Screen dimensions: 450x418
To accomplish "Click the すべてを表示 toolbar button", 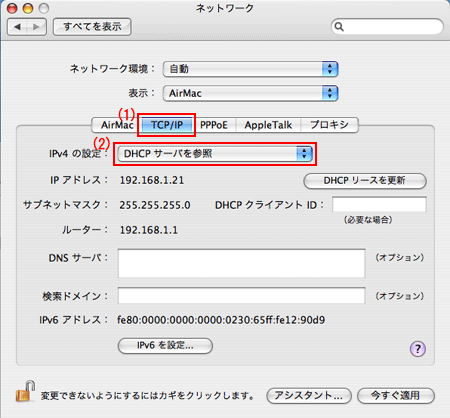I will pos(92,27).
